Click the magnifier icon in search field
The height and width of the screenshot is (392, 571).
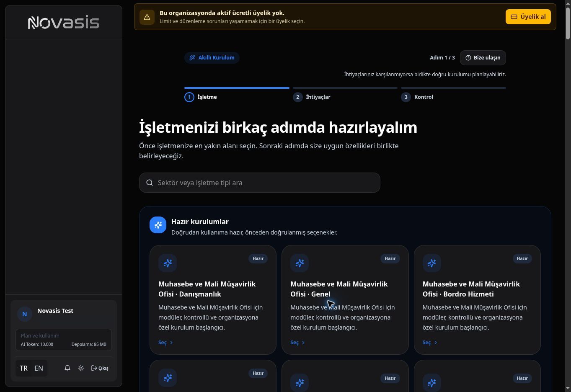click(150, 183)
